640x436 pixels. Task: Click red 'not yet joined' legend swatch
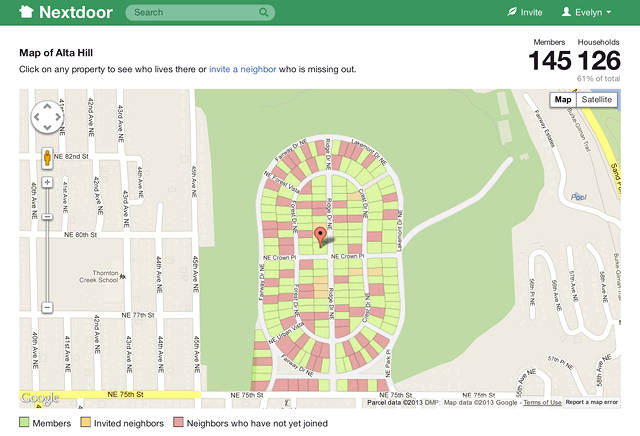click(x=178, y=423)
